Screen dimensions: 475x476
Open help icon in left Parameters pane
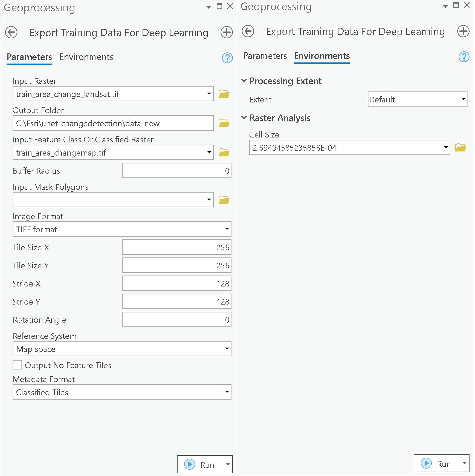point(227,58)
